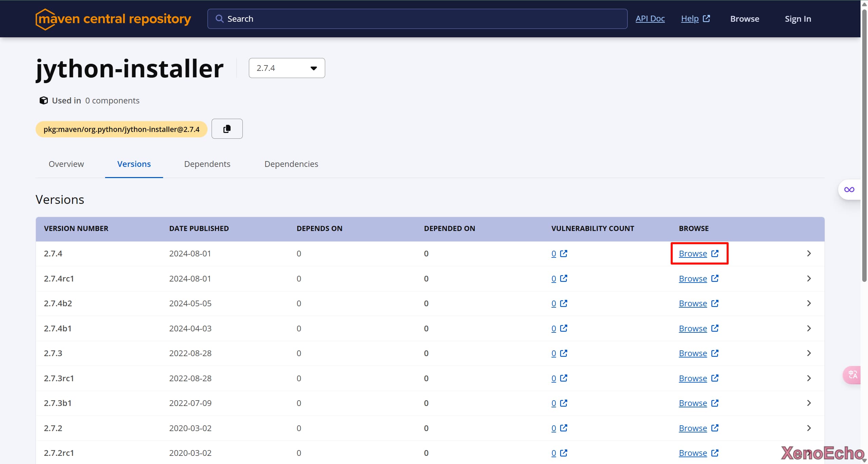Click the search magnifier icon
This screenshot has width=868, height=464.
click(219, 19)
